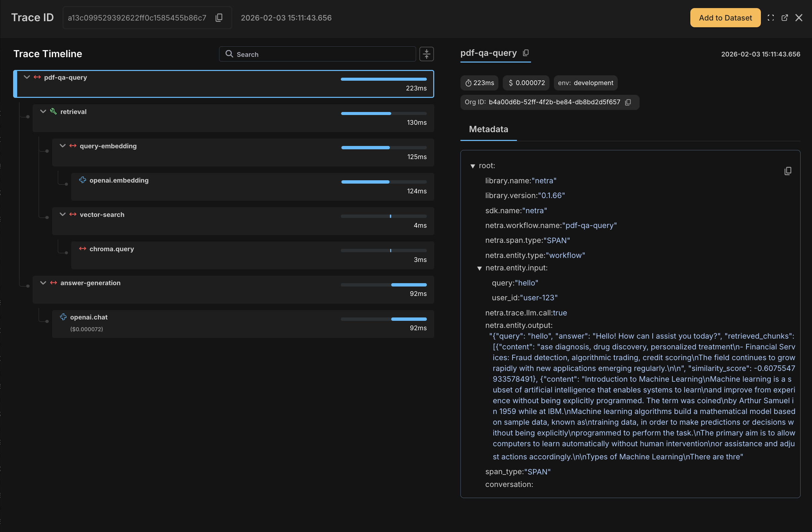Click the answer-generation duration bar
This screenshot has height=532, width=812.
coord(409,285)
